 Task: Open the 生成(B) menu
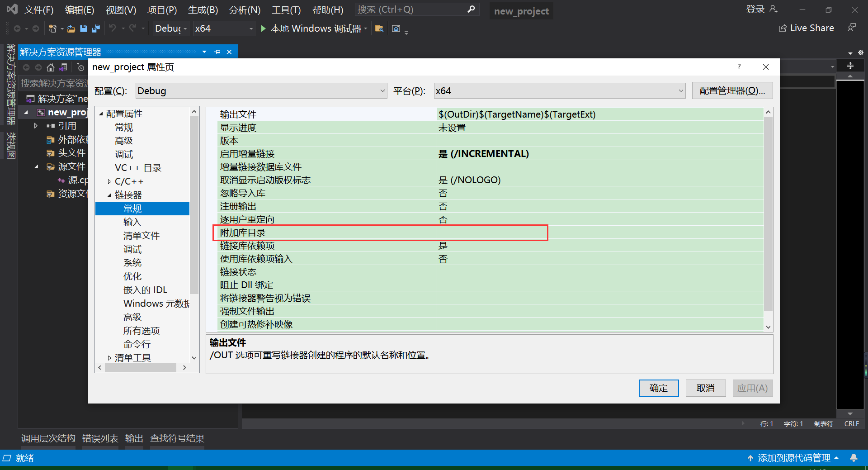pos(203,9)
